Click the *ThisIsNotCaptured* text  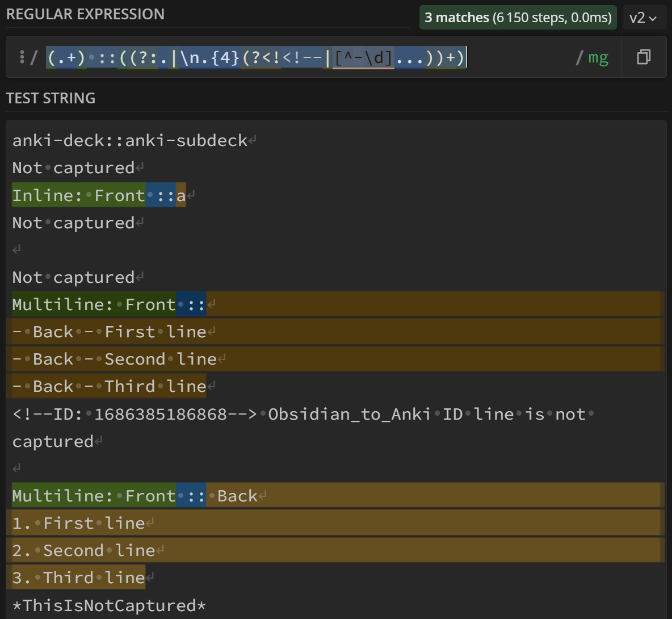[x=109, y=605]
